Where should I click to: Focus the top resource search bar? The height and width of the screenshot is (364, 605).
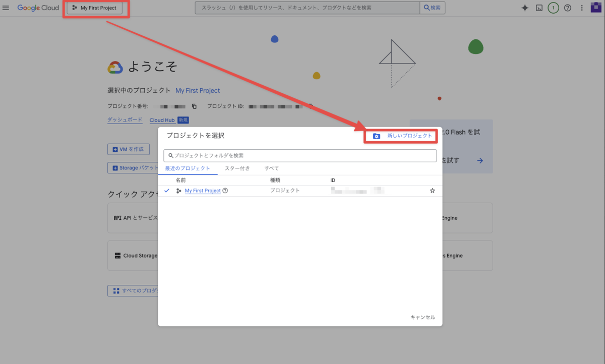tap(308, 8)
